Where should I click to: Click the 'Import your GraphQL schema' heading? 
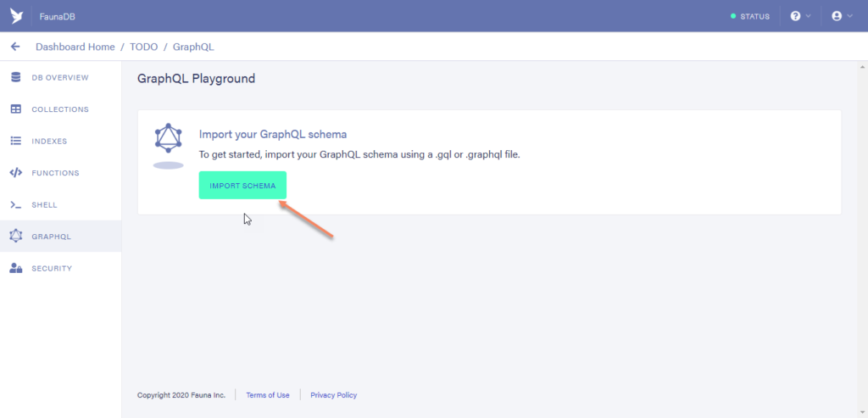click(x=273, y=135)
